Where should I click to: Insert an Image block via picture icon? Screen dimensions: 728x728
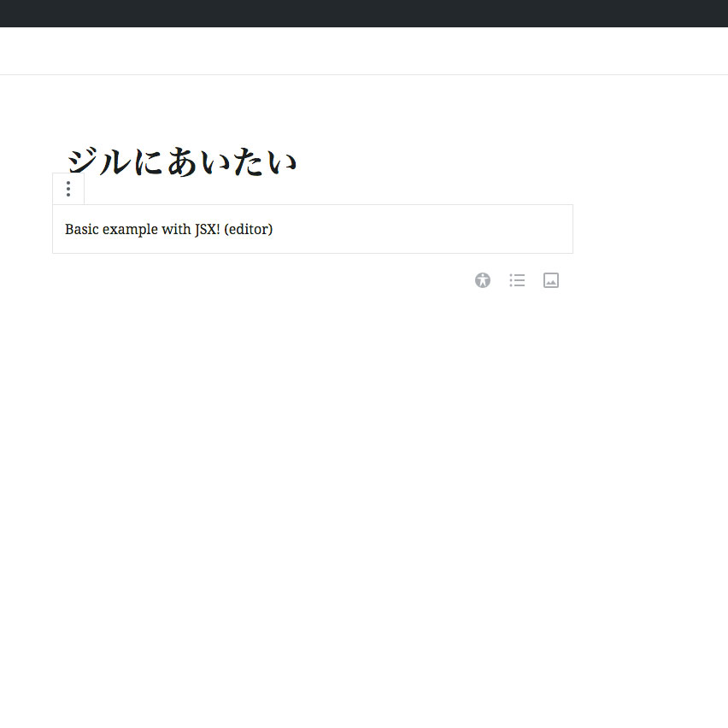coord(551,280)
